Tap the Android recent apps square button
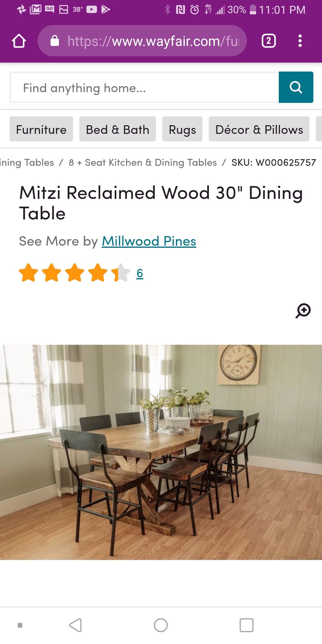 [x=247, y=625]
